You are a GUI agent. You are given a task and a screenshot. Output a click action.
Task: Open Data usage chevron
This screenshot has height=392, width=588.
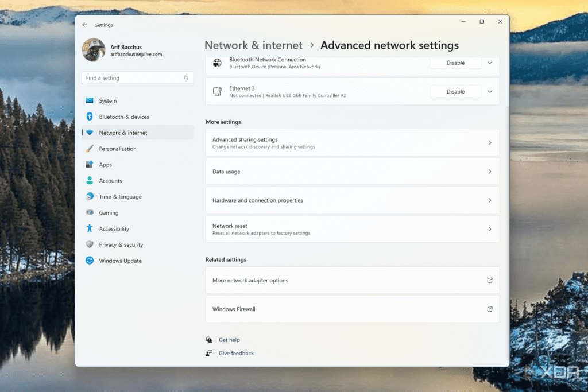coord(490,172)
